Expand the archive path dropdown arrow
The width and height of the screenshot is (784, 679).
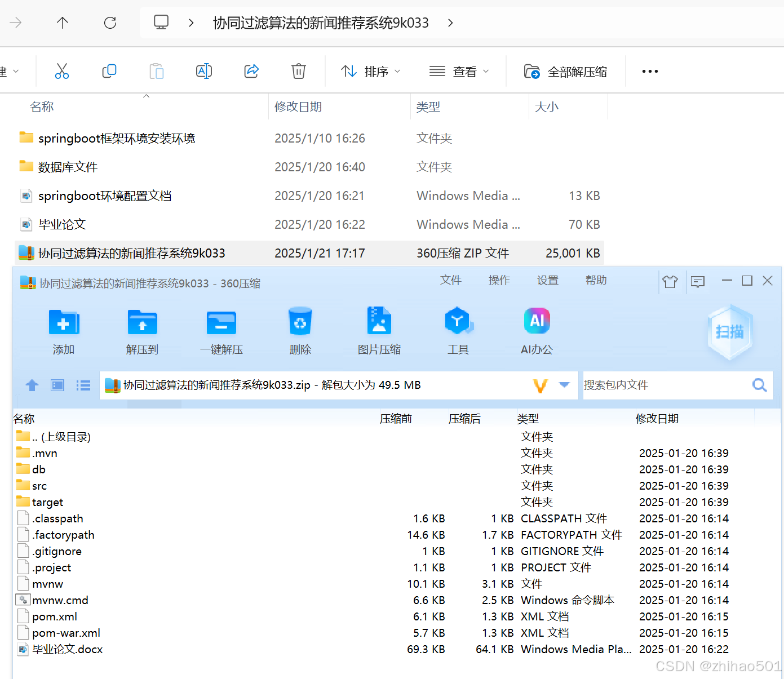coord(564,385)
